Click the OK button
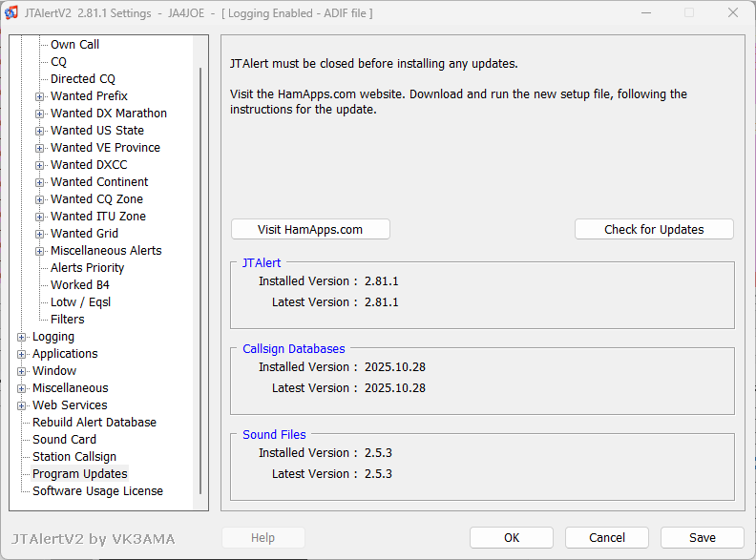 tap(512, 538)
